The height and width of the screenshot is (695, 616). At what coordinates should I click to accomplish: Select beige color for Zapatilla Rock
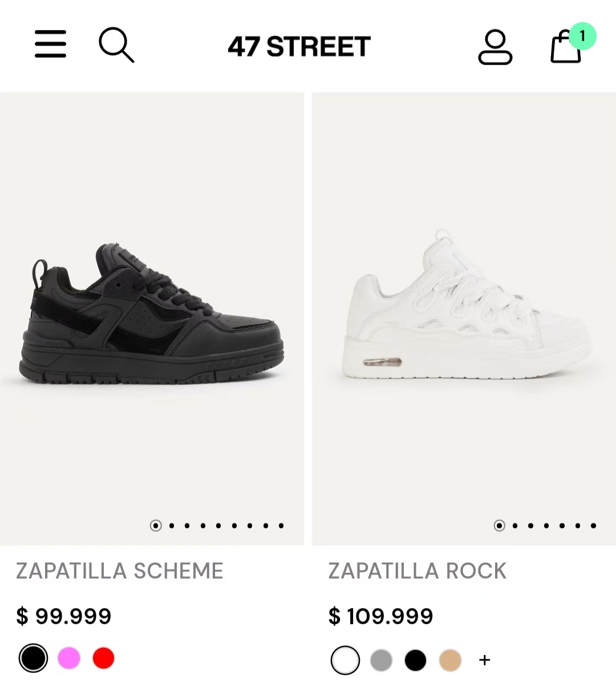click(450, 661)
